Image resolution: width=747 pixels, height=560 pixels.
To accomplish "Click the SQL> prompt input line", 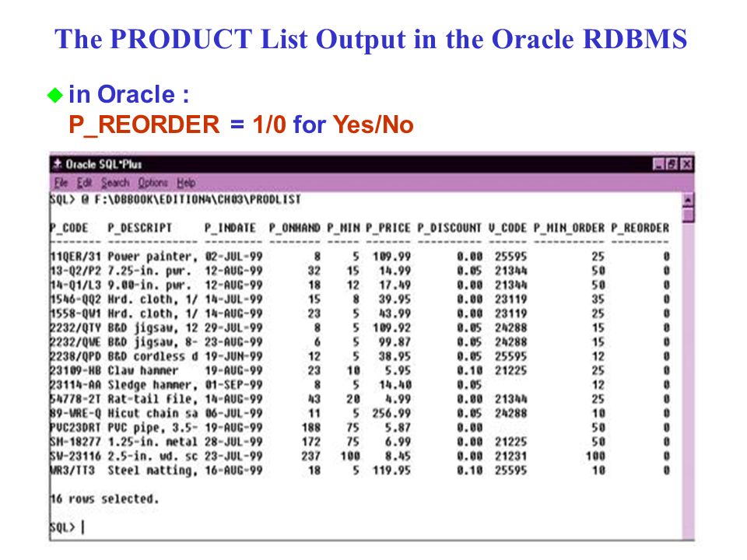I will [67, 527].
